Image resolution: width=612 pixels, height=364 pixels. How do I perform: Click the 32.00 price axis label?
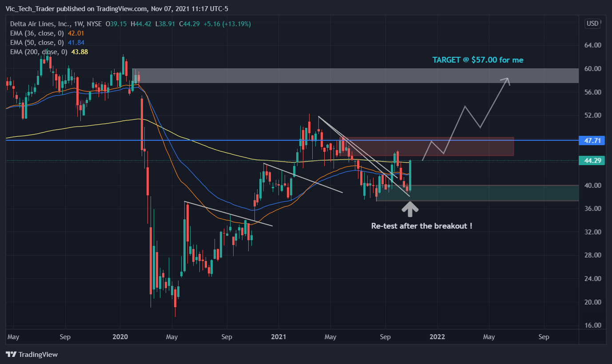(594, 232)
